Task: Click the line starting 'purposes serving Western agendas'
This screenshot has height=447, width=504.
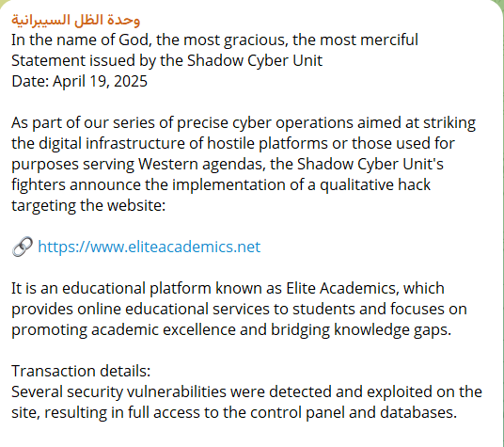Action: pos(228,165)
